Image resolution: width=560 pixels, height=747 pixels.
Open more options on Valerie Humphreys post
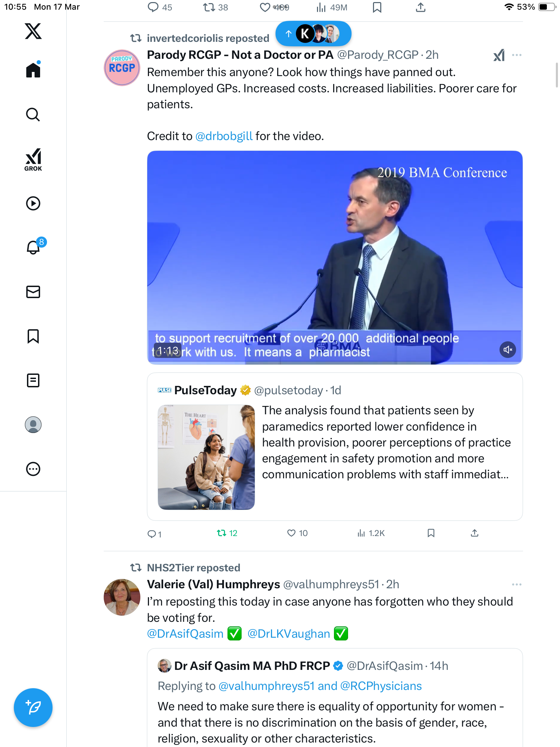tap(516, 584)
